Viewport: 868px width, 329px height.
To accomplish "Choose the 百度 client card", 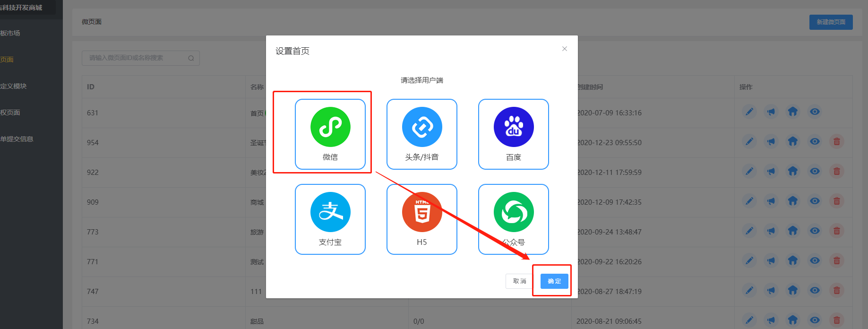I will tap(514, 134).
